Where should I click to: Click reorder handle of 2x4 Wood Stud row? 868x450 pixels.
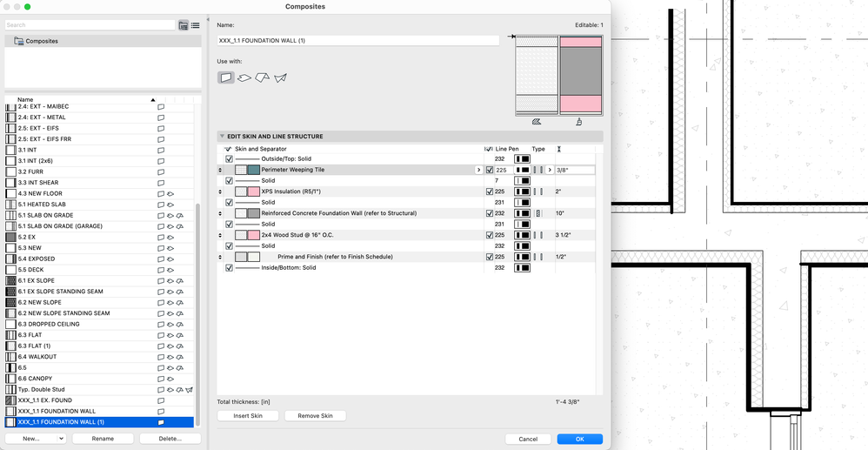pyautogui.click(x=221, y=235)
